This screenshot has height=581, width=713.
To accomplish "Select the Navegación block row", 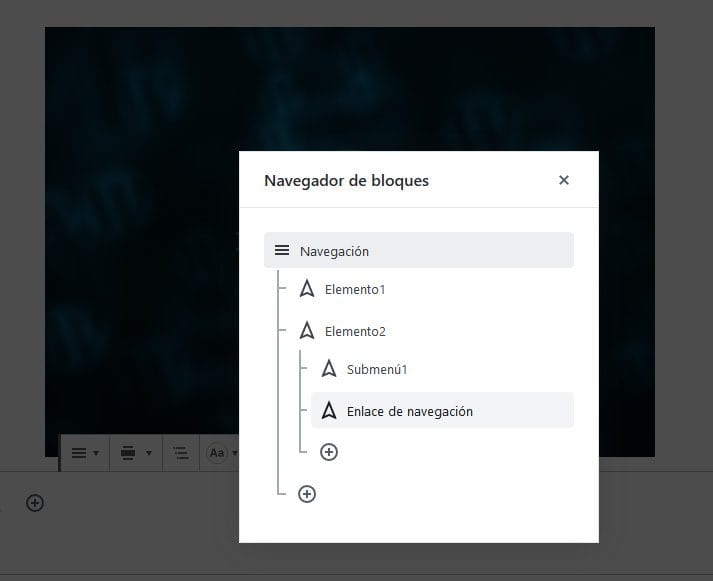I will (x=418, y=251).
